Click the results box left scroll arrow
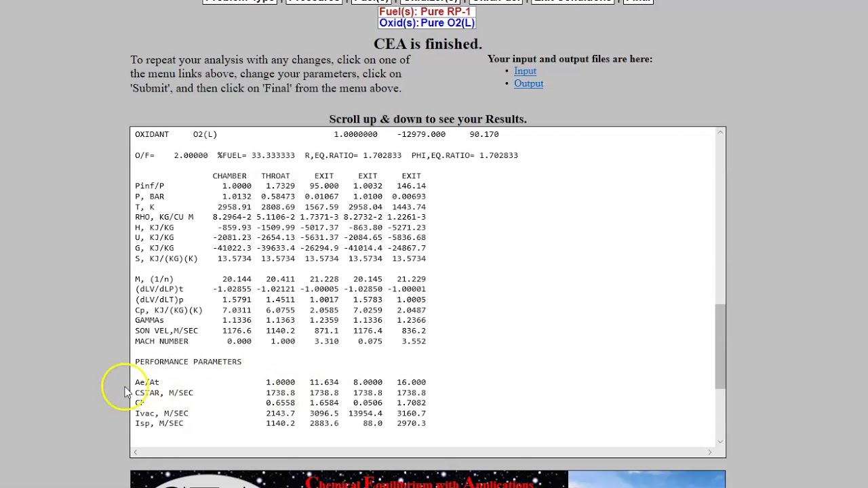Viewport: 868px width, 488px height. [136, 452]
